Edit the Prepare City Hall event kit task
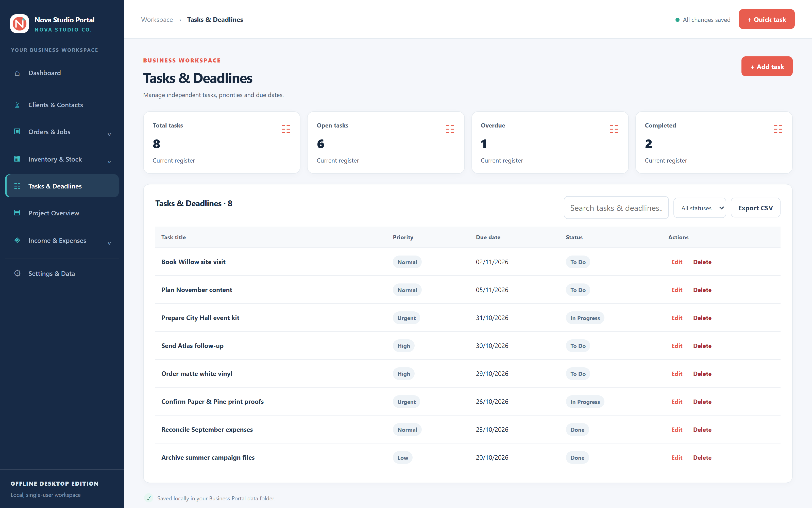Viewport: 812px width, 508px height. 677,317
